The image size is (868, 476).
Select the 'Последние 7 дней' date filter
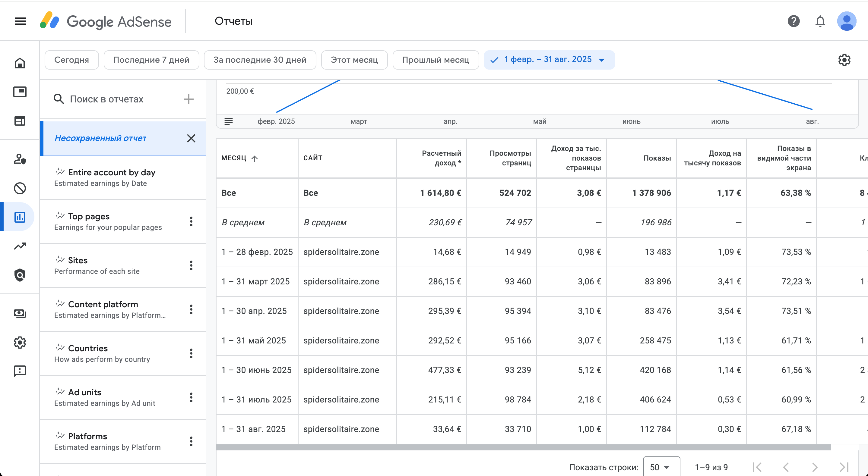click(x=151, y=60)
